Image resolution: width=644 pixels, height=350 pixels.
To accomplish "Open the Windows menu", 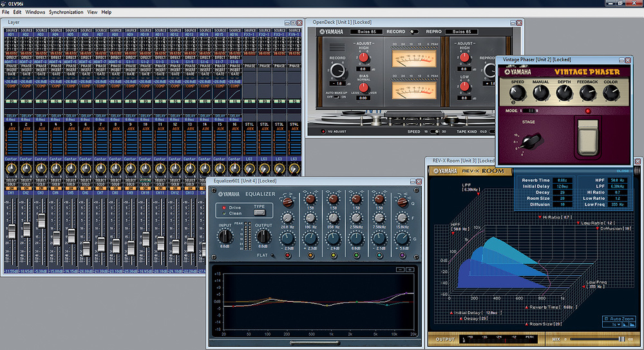I will tap(35, 12).
